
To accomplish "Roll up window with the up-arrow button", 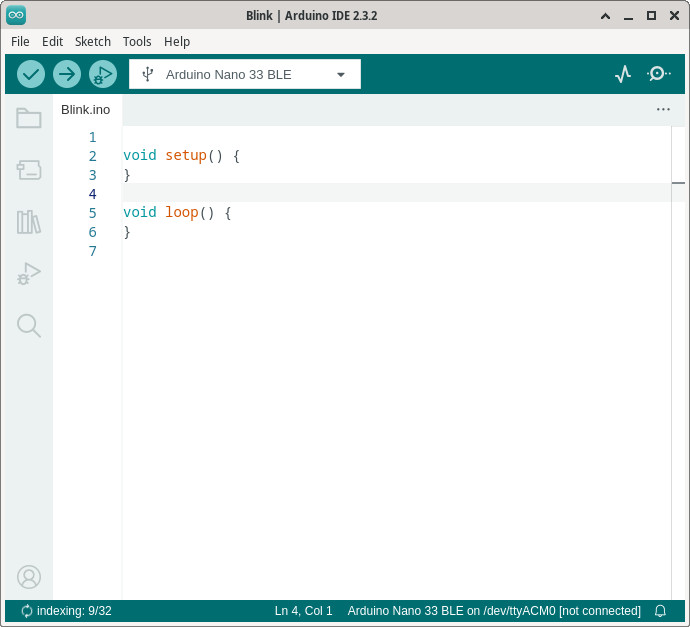I will [606, 16].
